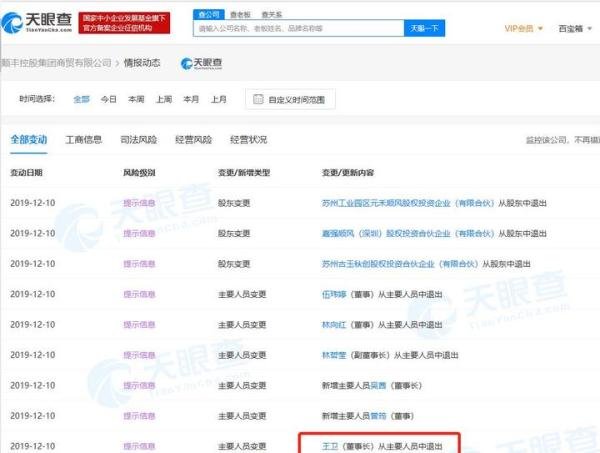Select the 查老板 search tab

coord(240,15)
